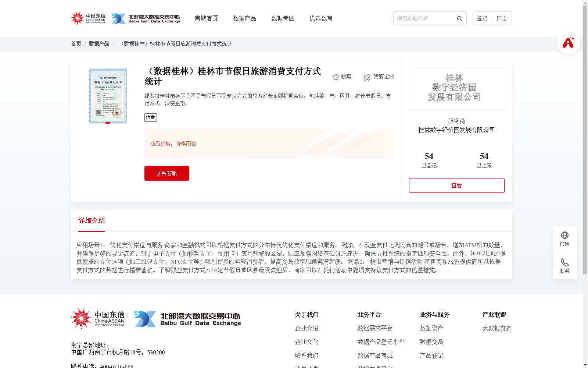Open footer link 数据产品登记平台

[381, 342]
